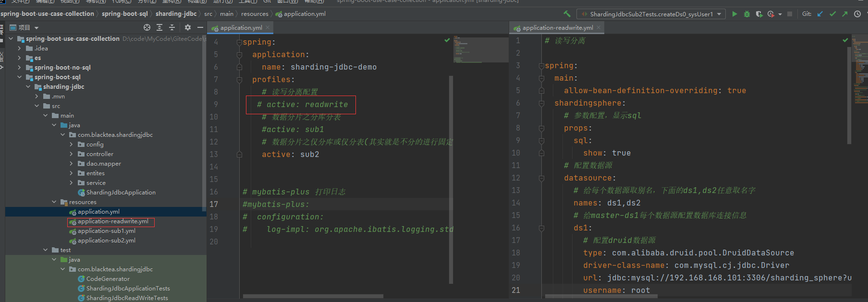Expand the dao.mapper package

pos(71,164)
